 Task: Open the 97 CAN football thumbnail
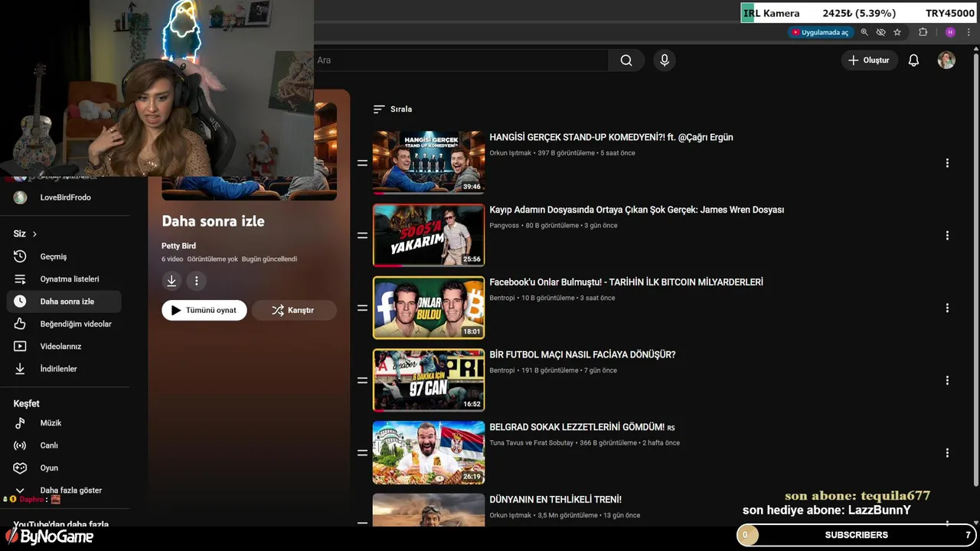tap(429, 380)
